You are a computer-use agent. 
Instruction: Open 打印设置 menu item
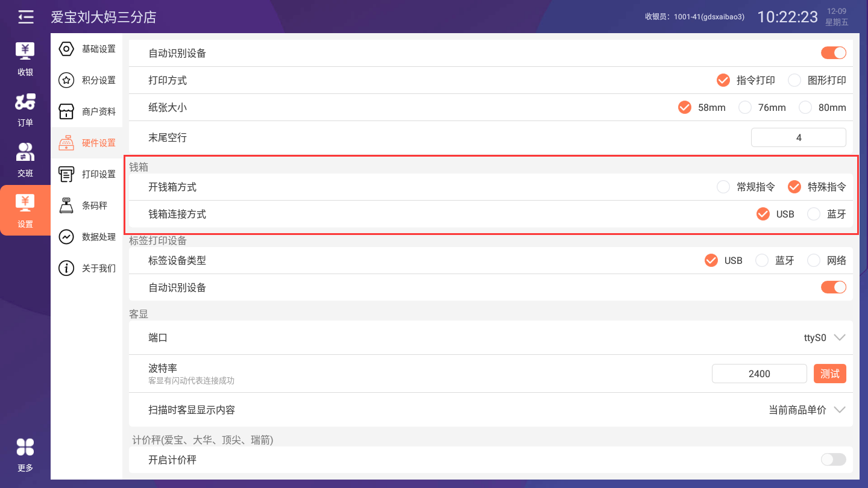pos(87,174)
